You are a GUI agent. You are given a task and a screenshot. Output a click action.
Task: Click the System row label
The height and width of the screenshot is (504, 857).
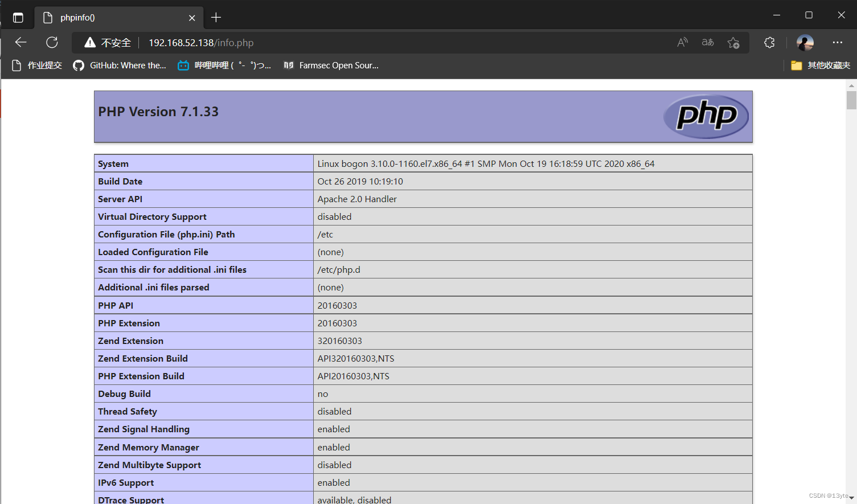click(x=113, y=163)
